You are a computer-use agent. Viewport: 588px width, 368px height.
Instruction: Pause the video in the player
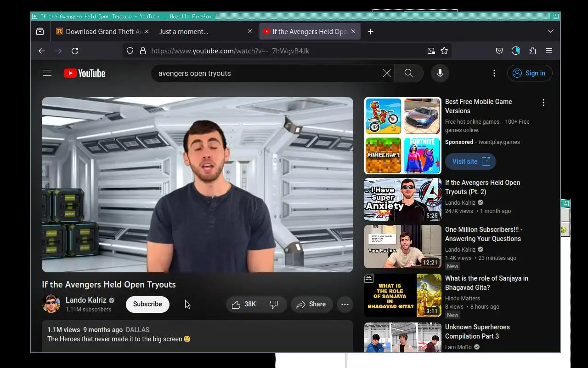pyautogui.click(x=198, y=184)
